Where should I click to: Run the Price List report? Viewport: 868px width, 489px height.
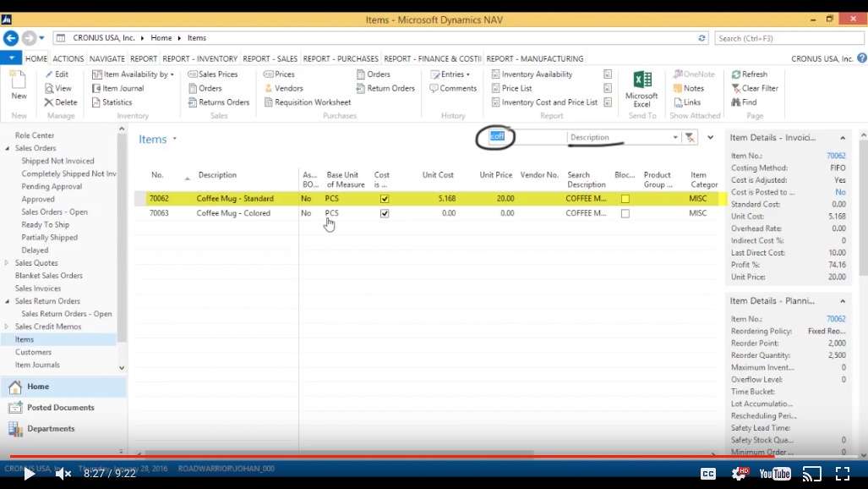click(x=511, y=88)
